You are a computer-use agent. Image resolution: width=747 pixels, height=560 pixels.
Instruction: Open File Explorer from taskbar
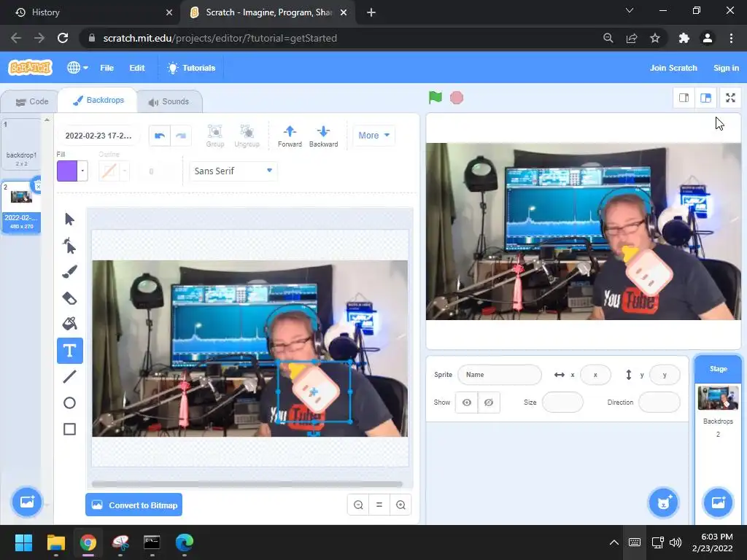(x=55, y=542)
